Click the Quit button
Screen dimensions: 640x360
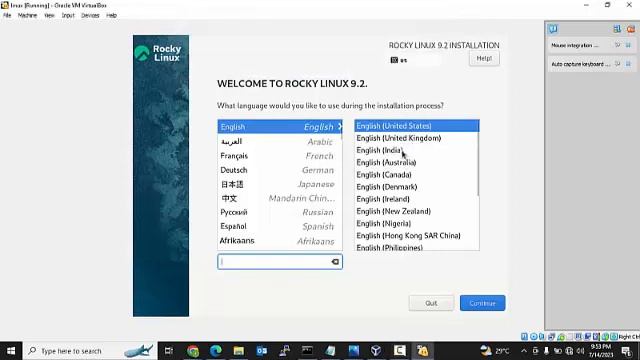tap(431, 303)
